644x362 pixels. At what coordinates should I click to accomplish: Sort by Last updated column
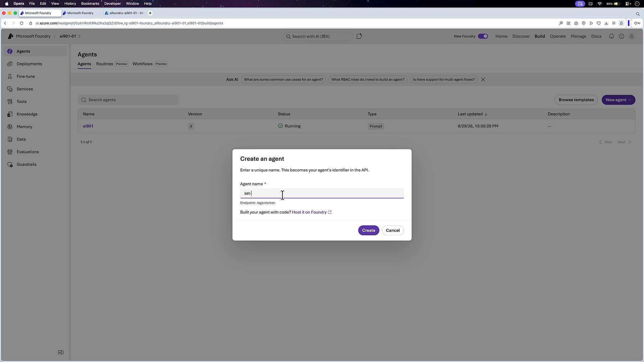point(472,114)
